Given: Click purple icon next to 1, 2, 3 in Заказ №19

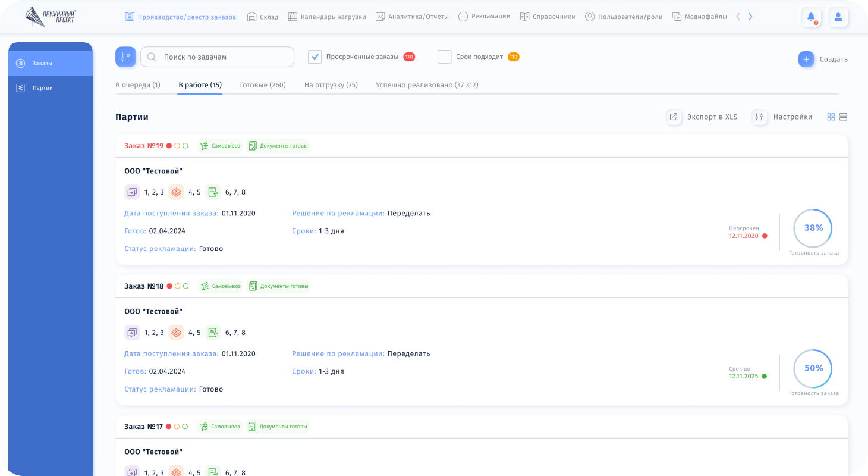Looking at the screenshot, I should [132, 192].
